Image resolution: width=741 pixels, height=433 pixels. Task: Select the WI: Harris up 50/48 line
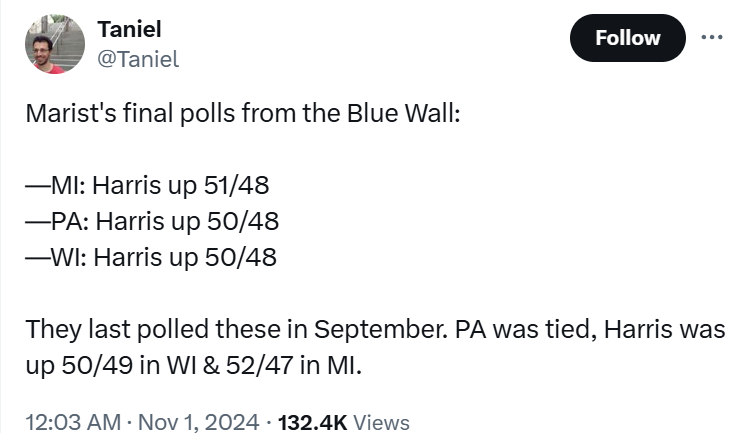pyautogui.click(x=151, y=258)
